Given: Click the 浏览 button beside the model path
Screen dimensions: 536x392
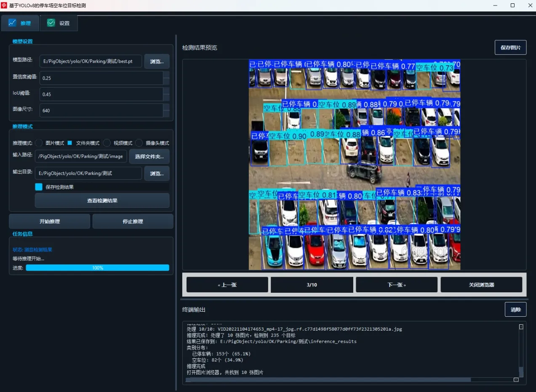Looking at the screenshot, I should coord(157,61).
